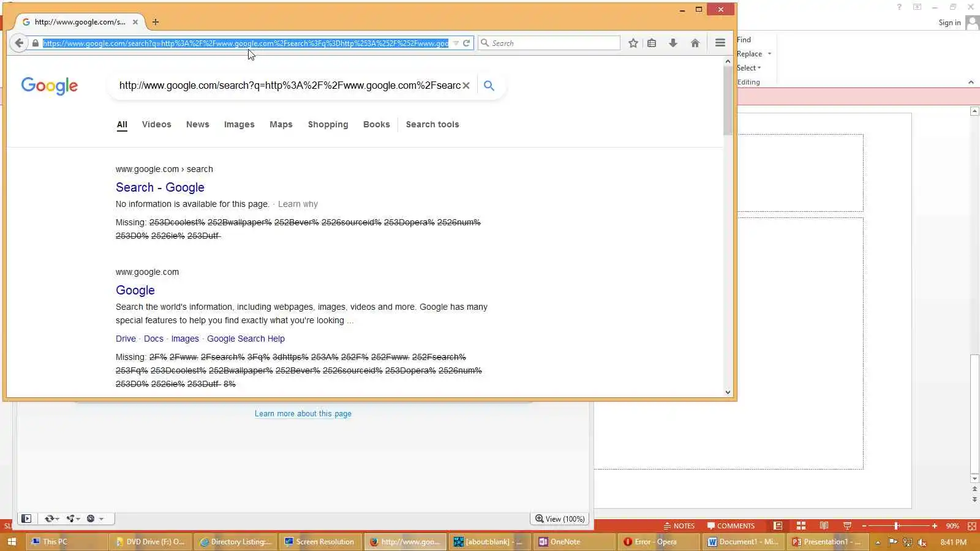Select the Maps search tab

tap(281, 124)
